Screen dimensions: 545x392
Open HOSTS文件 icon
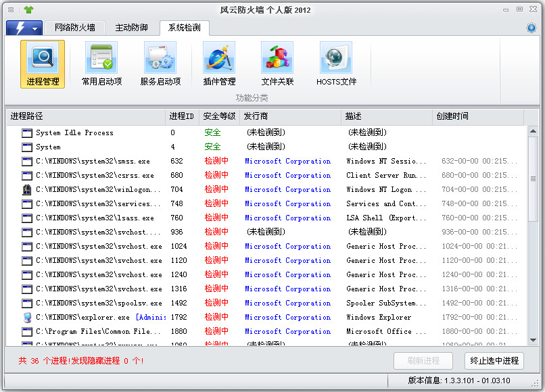click(336, 64)
